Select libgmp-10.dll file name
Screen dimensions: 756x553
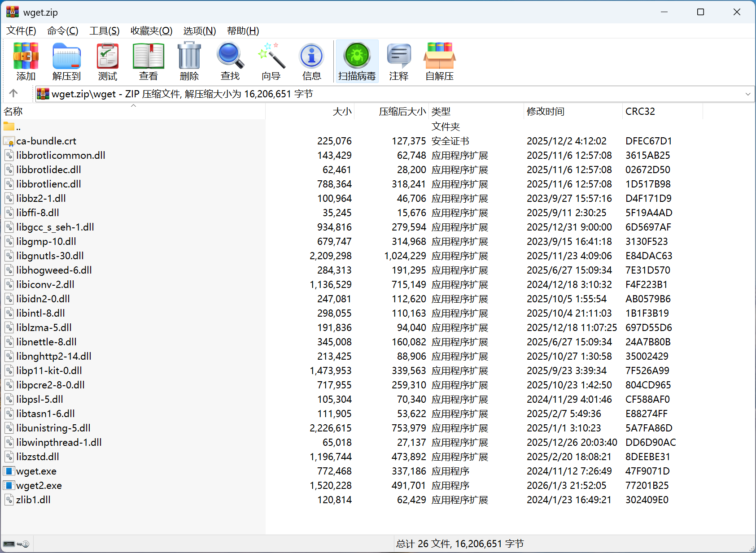pyautogui.click(x=46, y=241)
